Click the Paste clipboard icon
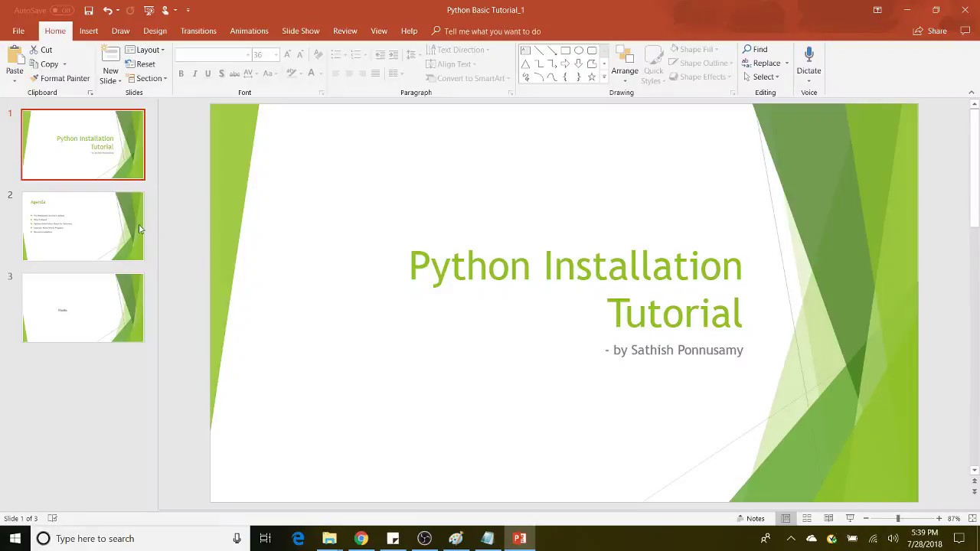The width and height of the screenshot is (980, 551). click(x=15, y=56)
